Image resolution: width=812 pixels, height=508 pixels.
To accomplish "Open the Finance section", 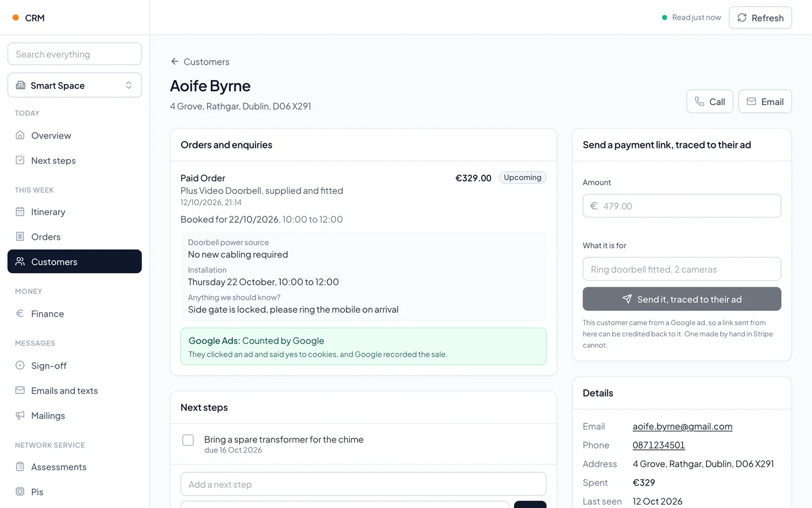I will coord(74,313).
